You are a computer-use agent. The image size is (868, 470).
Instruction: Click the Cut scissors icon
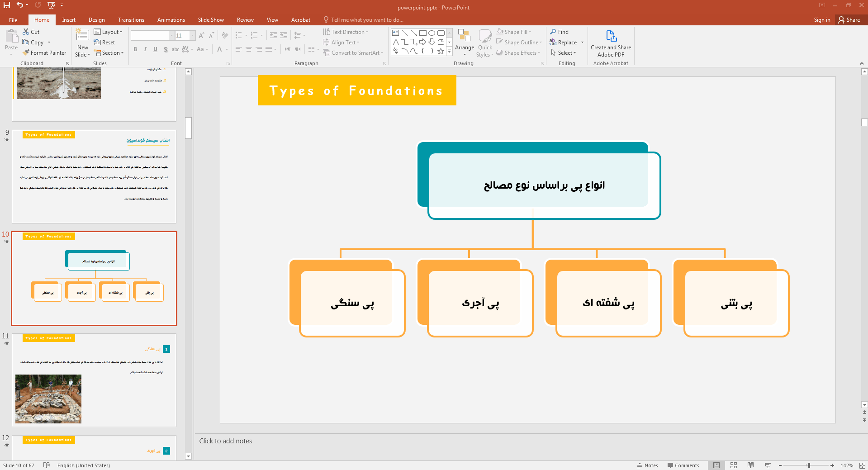pos(26,32)
